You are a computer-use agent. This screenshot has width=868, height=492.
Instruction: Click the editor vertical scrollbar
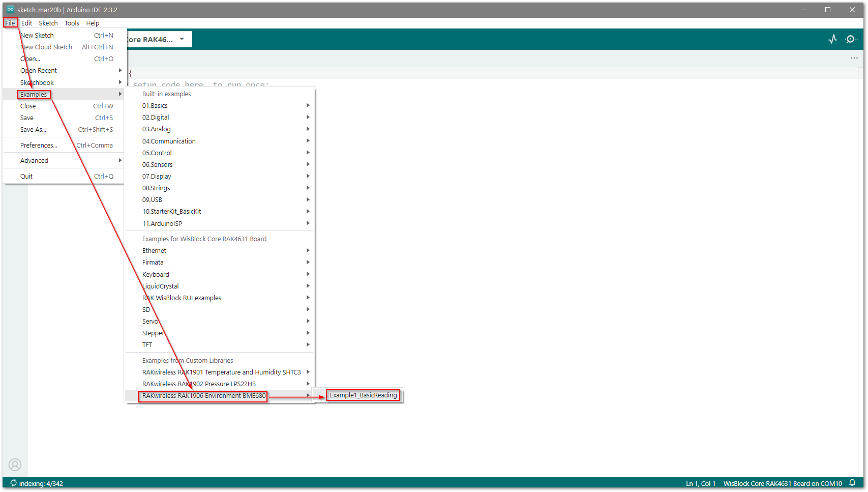(x=860, y=272)
